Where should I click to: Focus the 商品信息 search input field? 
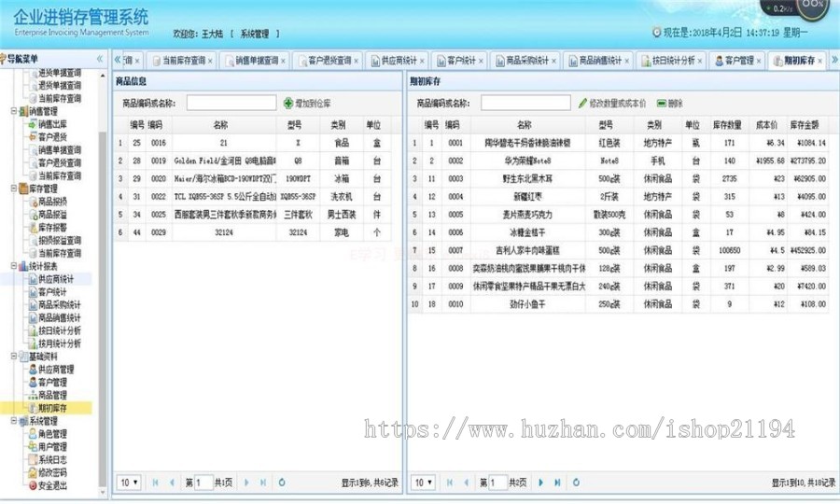point(231,103)
